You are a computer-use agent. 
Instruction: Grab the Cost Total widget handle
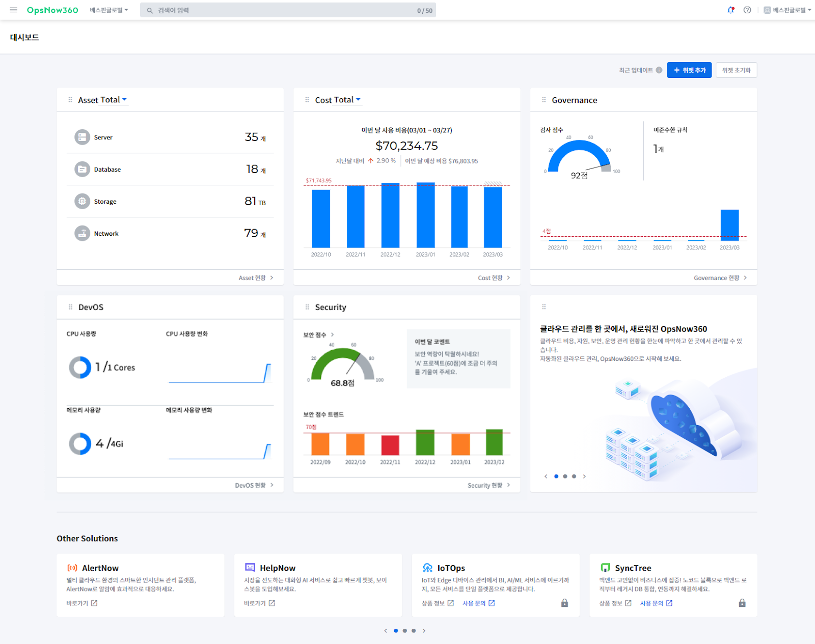click(x=307, y=100)
